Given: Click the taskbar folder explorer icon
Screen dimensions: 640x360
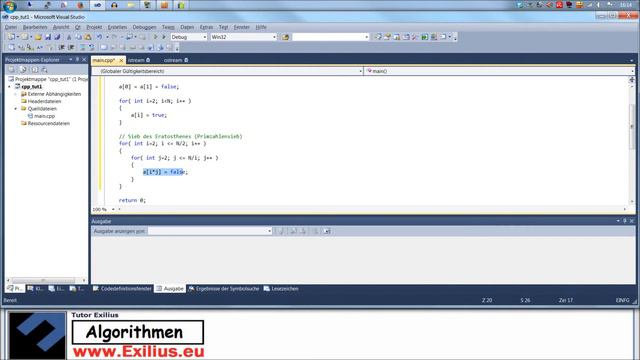Looking at the screenshot, I should tap(131, 5).
